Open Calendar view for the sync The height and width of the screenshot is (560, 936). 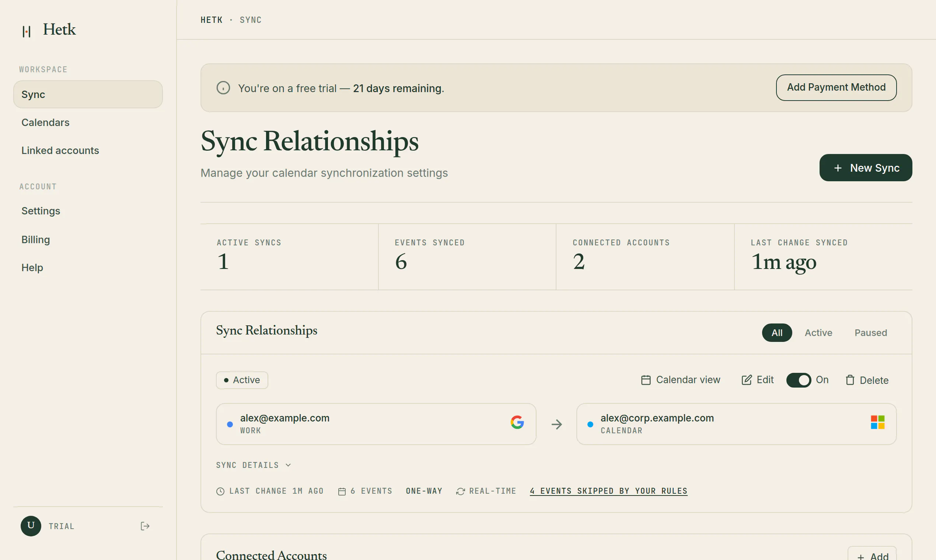(681, 379)
